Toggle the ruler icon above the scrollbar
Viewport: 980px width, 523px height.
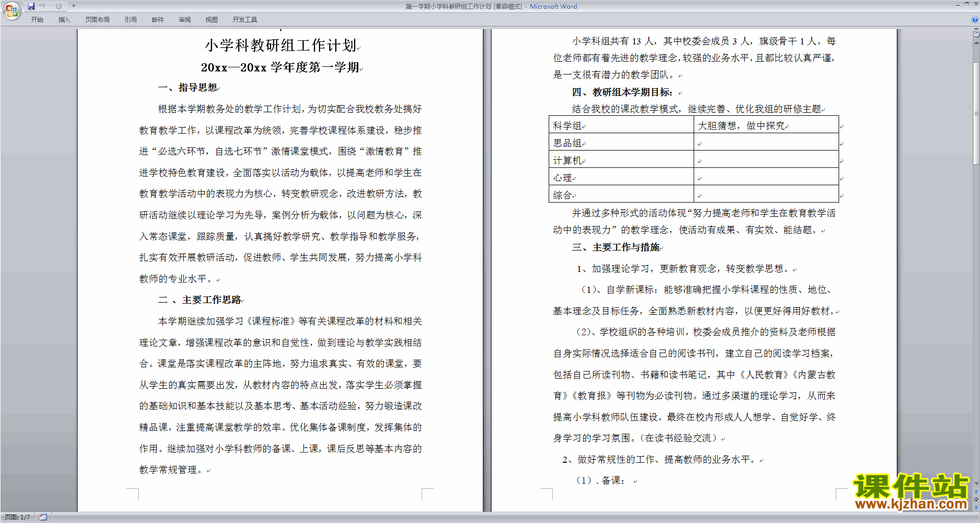pyautogui.click(x=976, y=35)
